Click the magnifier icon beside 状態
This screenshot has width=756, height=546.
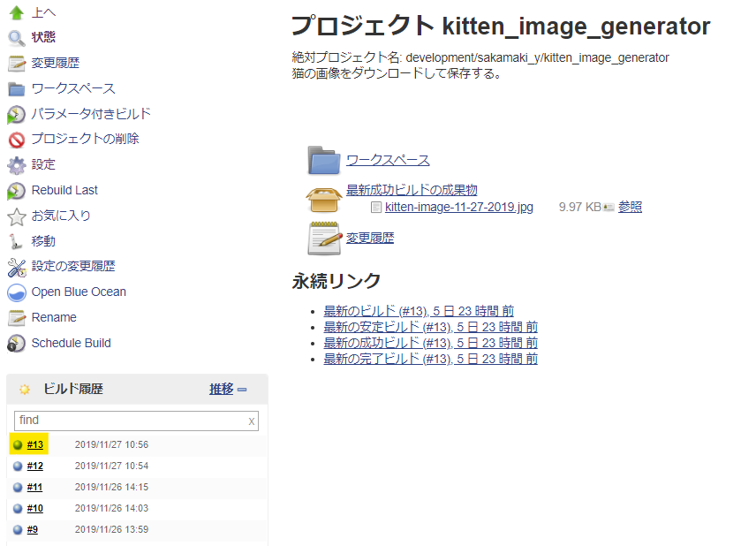point(16,38)
